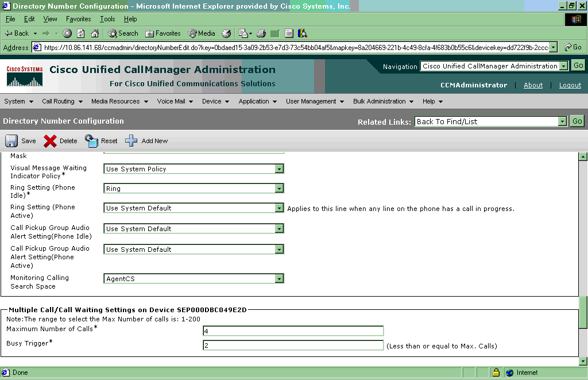Click the page scrollbar up arrow
The width and height of the screenshot is (588, 380).
pyautogui.click(x=583, y=156)
